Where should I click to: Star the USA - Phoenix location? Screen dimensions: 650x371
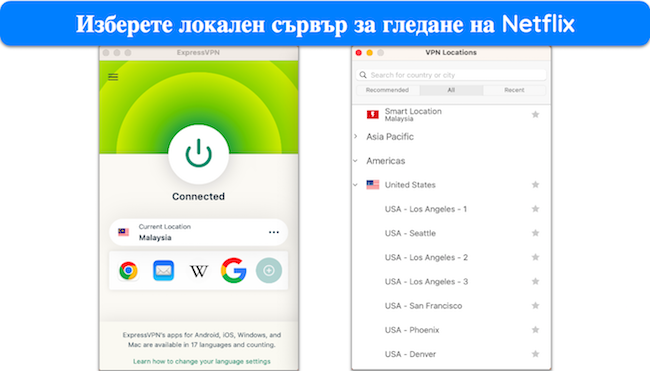tap(535, 330)
